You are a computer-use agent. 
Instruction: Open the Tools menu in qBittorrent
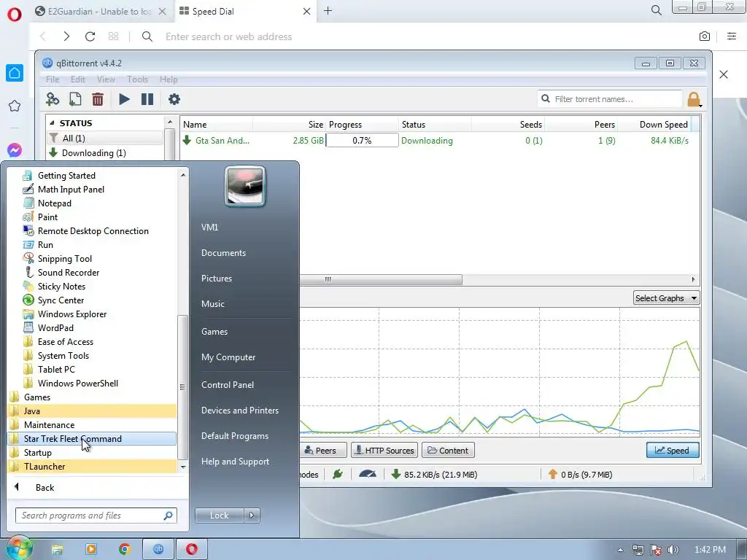click(x=137, y=79)
